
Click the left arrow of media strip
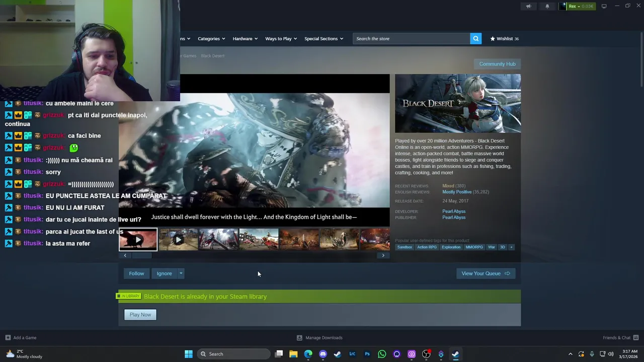[x=125, y=255]
